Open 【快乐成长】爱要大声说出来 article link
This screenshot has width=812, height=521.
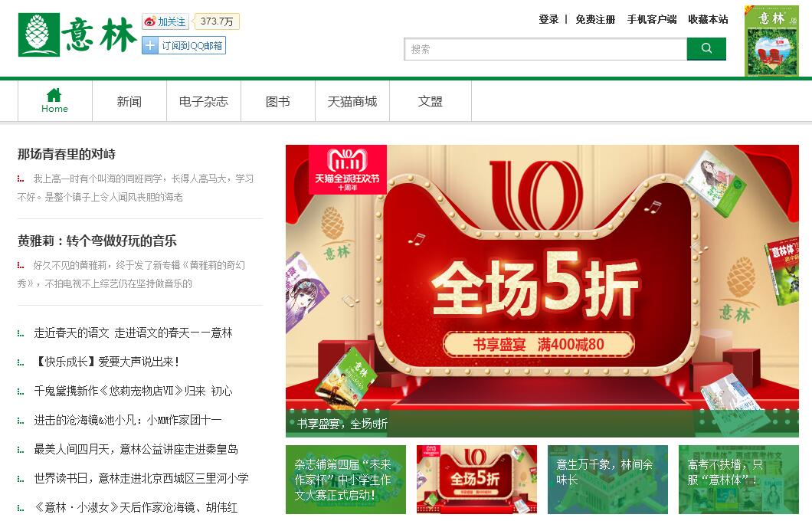[106, 362]
